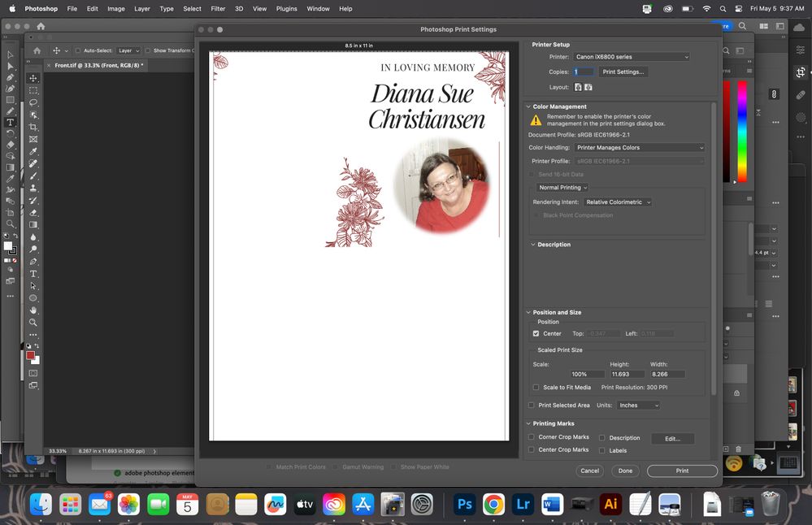Viewport: 812px width, 525px height.
Task: Open Google Chrome from the dock
Action: pyautogui.click(x=493, y=505)
